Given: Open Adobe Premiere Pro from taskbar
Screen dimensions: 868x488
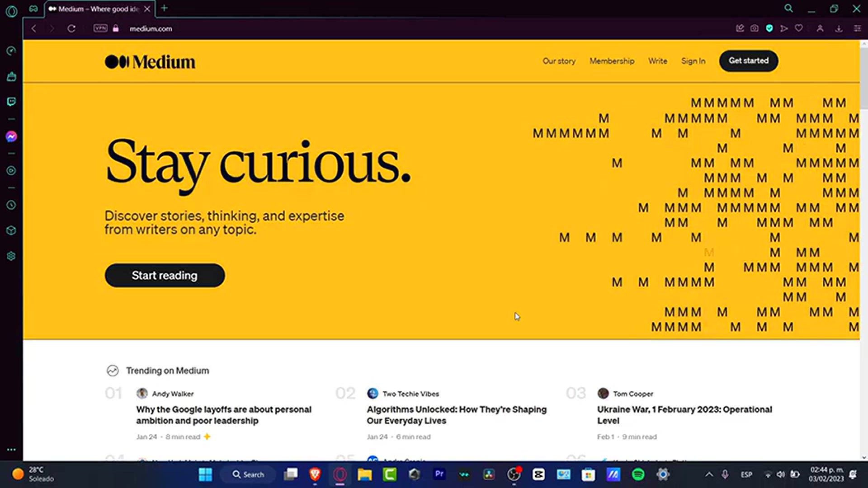Looking at the screenshot, I should tap(439, 474).
